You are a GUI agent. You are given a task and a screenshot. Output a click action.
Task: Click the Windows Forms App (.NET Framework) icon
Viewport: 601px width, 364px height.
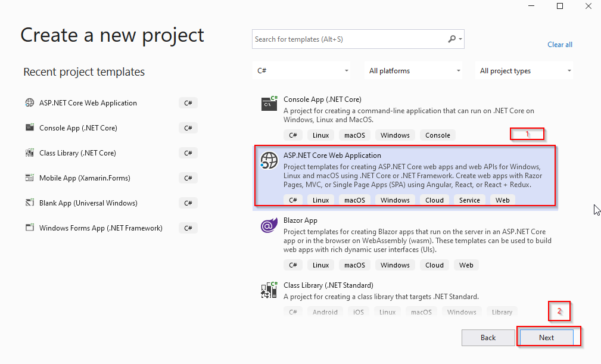[x=29, y=228]
